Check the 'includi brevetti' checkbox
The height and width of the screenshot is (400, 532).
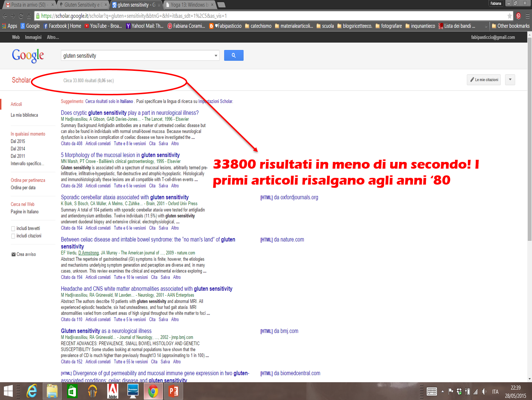point(13,229)
